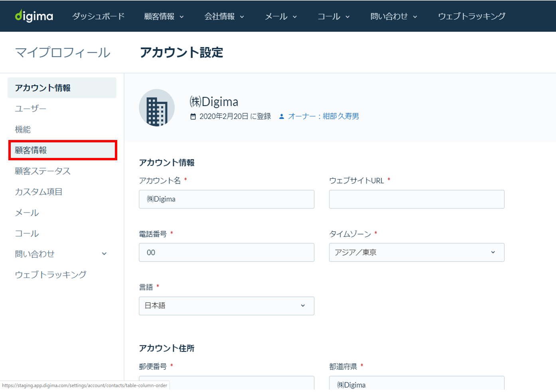556x392 pixels.
Task: Expand the コール top navigation menu
Action: (333, 16)
